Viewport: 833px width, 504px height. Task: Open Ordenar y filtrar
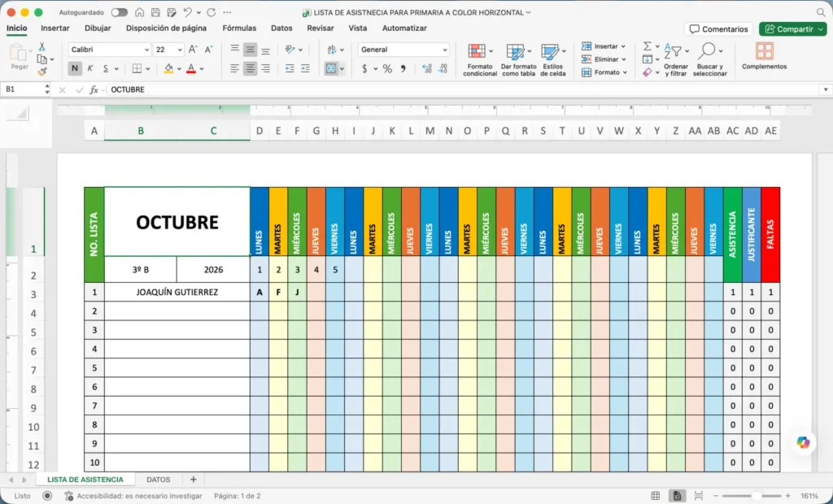click(x=676, y=59)
